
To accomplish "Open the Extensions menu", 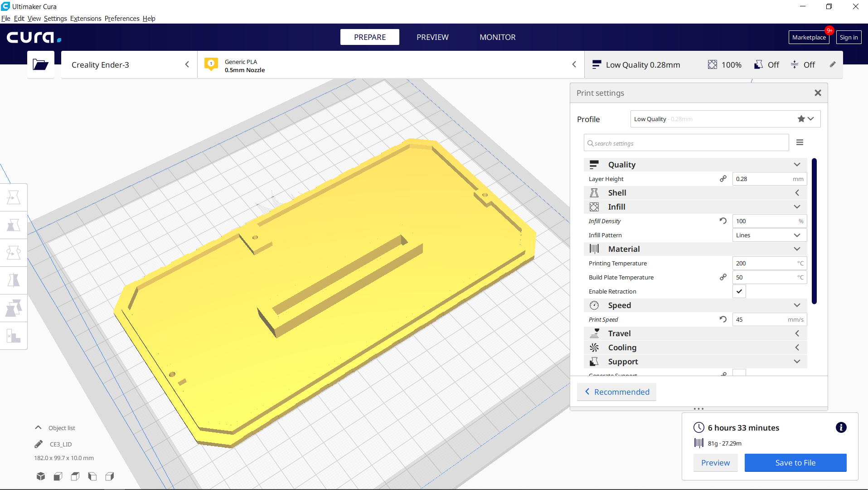I will [86, 19].
